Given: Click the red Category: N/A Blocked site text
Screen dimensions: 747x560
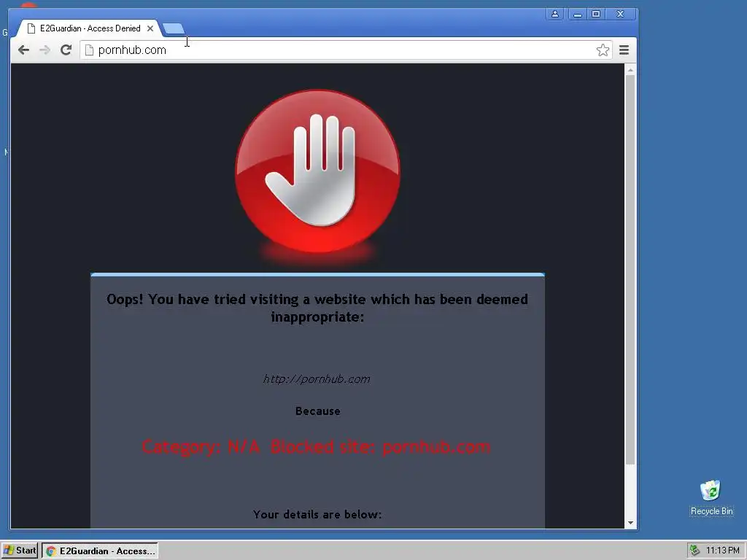Looking at the screenshot, I should tap(317, 447).
